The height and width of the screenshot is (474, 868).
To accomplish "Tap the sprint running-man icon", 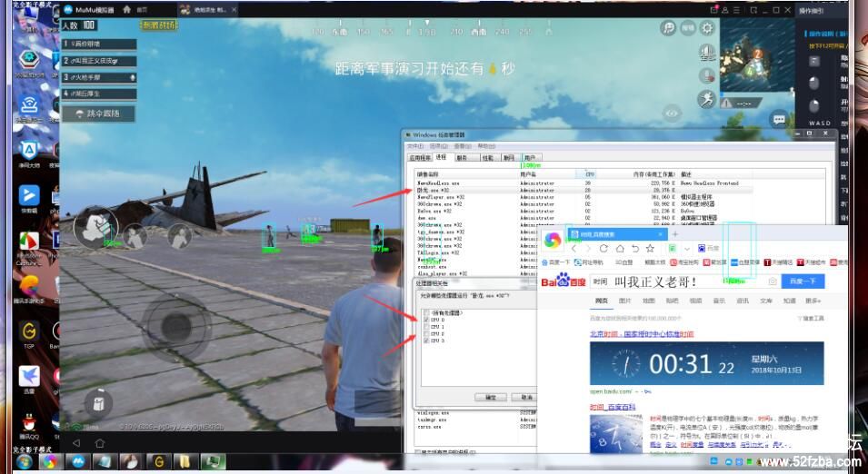I will pyautogui.click(x=706, y=99).
